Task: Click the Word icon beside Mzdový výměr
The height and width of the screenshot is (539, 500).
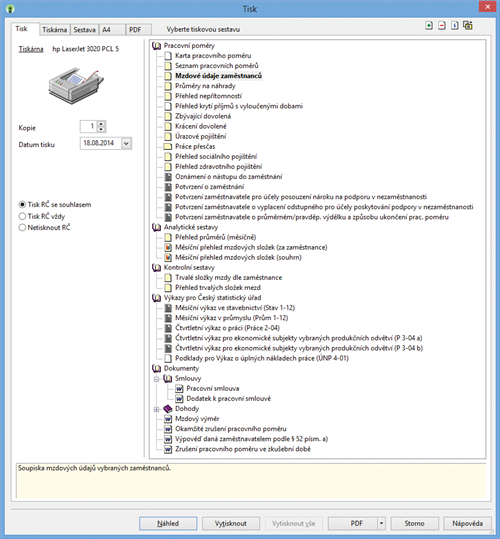Action: pyautogui.click(x=168, y=419)
